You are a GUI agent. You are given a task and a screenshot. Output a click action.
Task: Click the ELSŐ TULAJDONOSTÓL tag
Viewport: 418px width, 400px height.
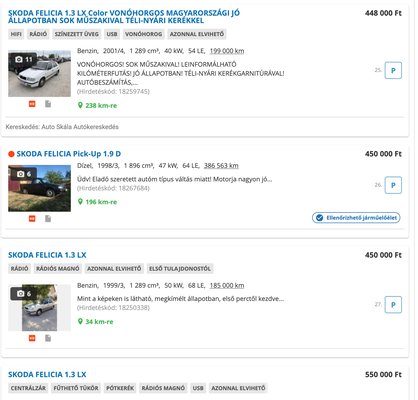click(x=180, y=269)
